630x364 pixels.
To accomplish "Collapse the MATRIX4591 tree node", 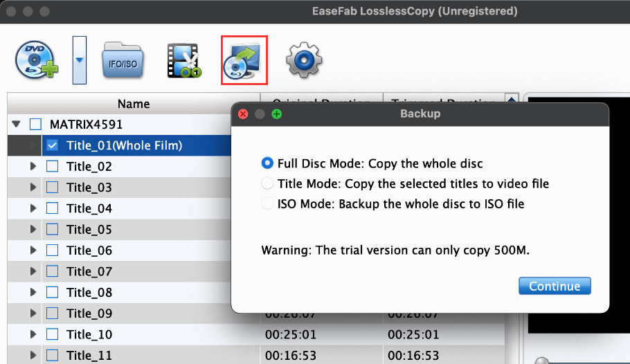I will tap(16, 124).
